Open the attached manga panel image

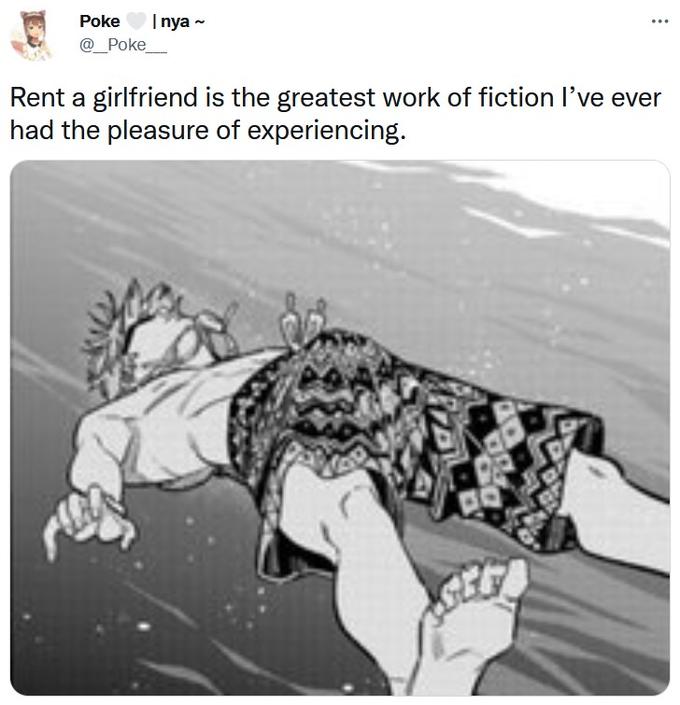point(340,428)
